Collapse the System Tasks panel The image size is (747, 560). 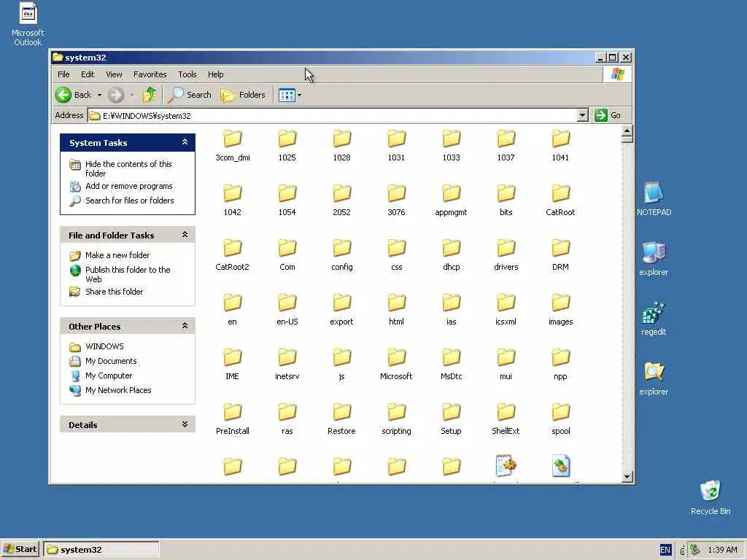click(x=185, y=142)
